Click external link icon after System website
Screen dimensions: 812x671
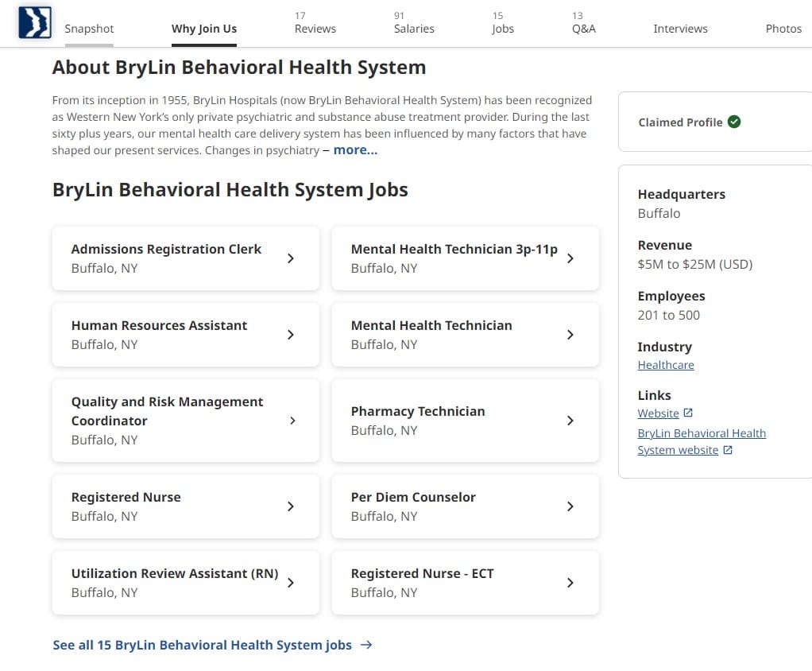point(728,450)
